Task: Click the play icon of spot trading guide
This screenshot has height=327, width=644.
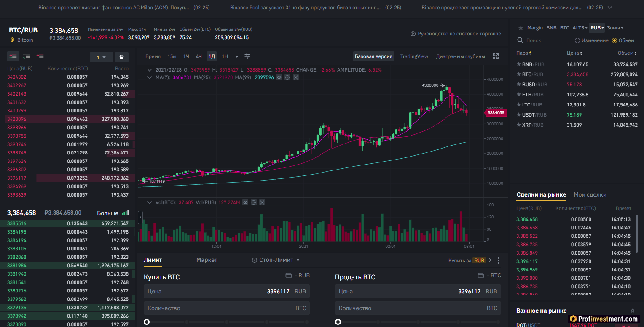Action: pyautogui.click(x=413, y=34)
